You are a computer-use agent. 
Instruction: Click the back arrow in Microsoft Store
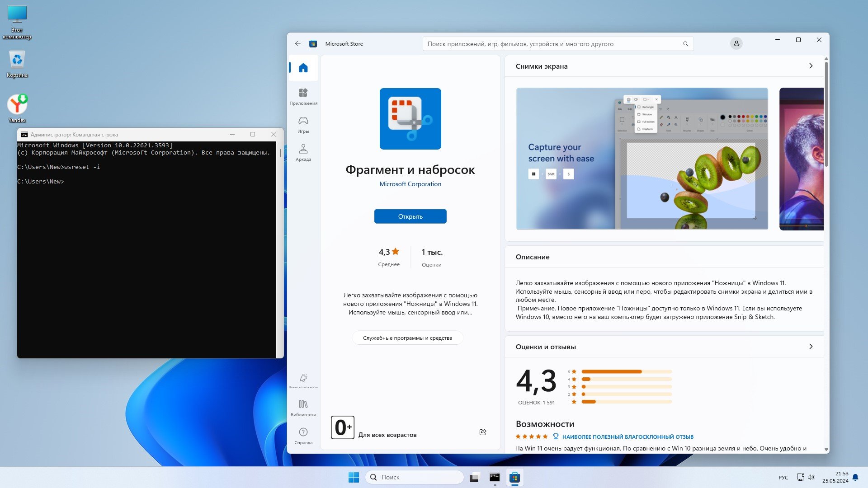pos(297,43)
